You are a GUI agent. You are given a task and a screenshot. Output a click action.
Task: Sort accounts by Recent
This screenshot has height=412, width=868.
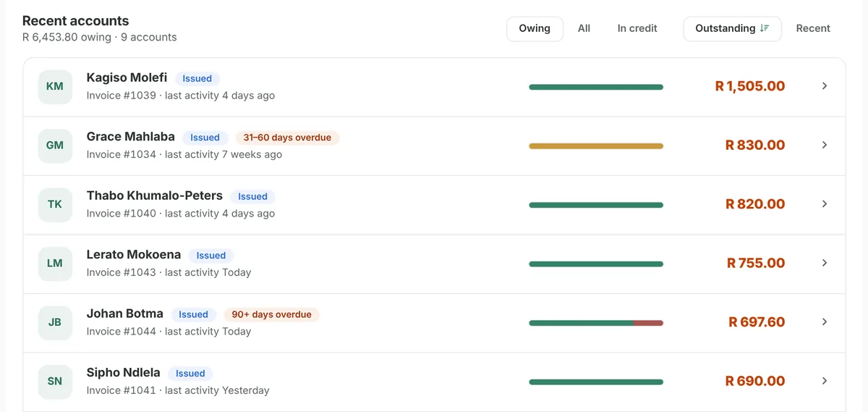813,28
